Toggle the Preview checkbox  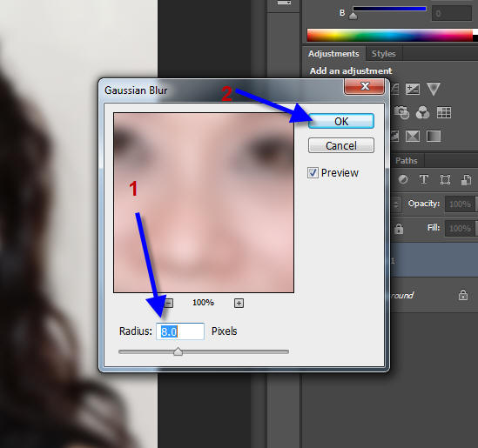pos(313,173)
